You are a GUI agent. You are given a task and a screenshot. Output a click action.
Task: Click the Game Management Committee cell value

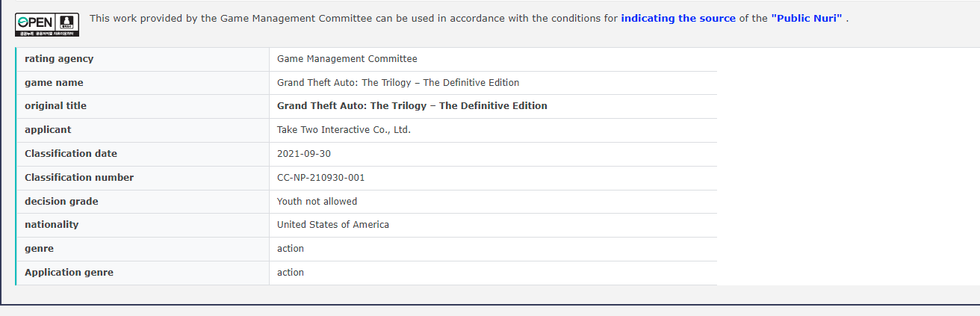pos(347,59)
